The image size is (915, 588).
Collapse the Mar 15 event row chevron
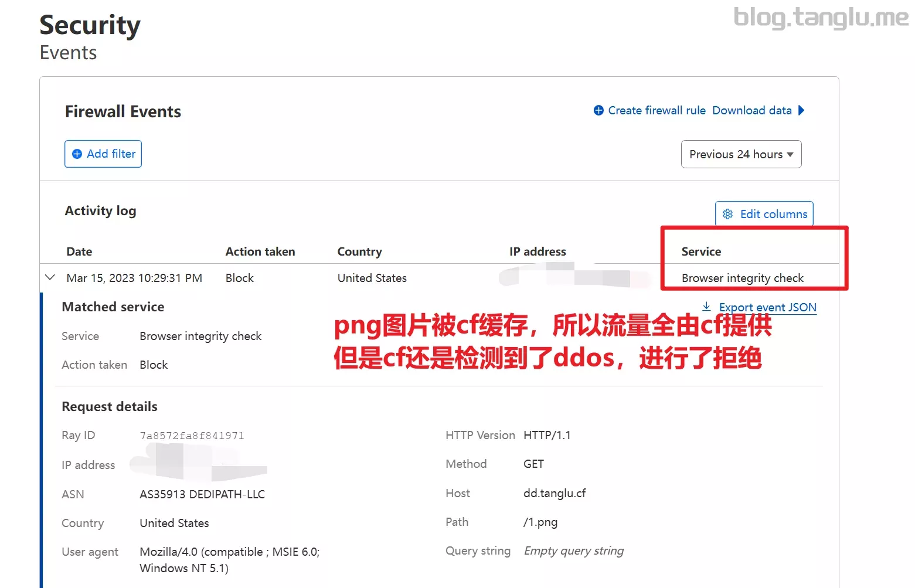(50, 277)
